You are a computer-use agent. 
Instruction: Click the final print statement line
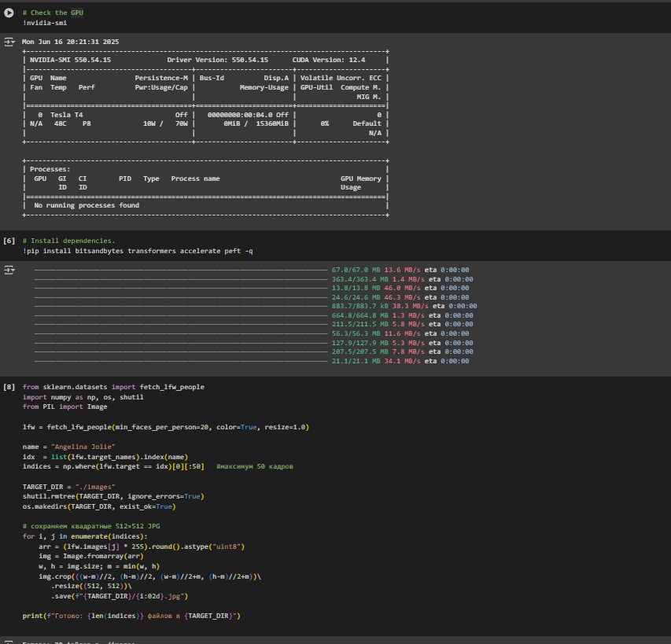click(131, 615)
